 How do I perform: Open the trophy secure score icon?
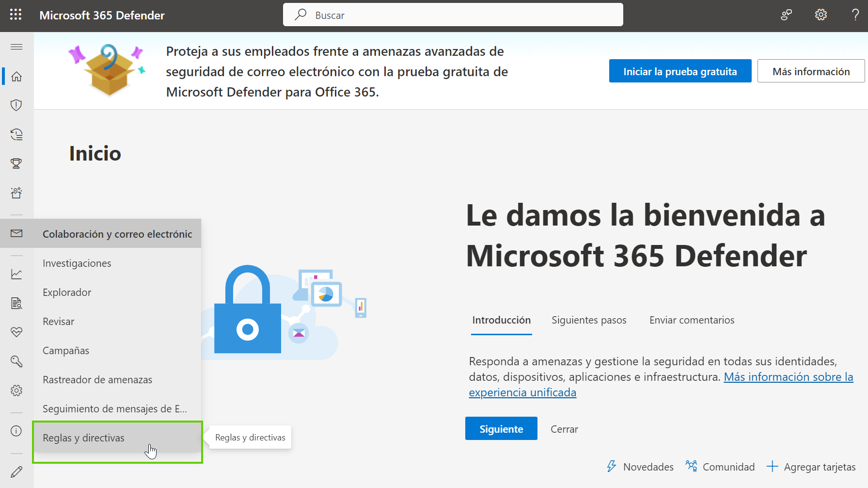(16, 163)
